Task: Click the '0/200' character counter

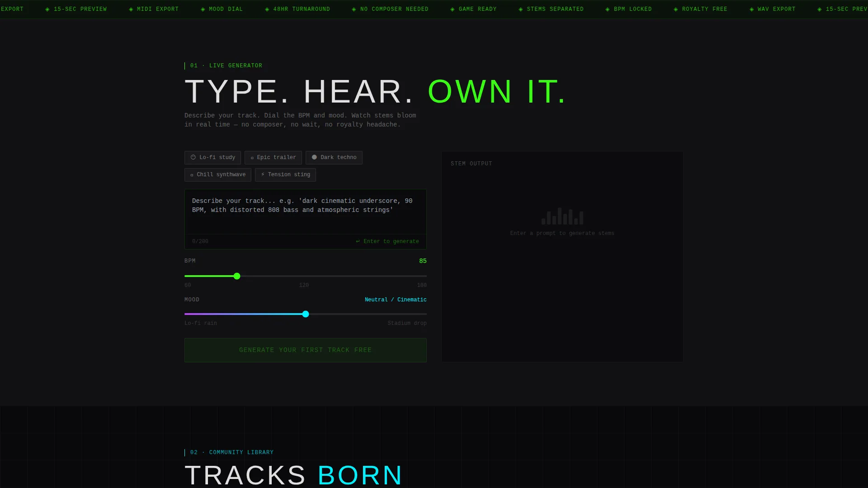Action: [200, 241]
